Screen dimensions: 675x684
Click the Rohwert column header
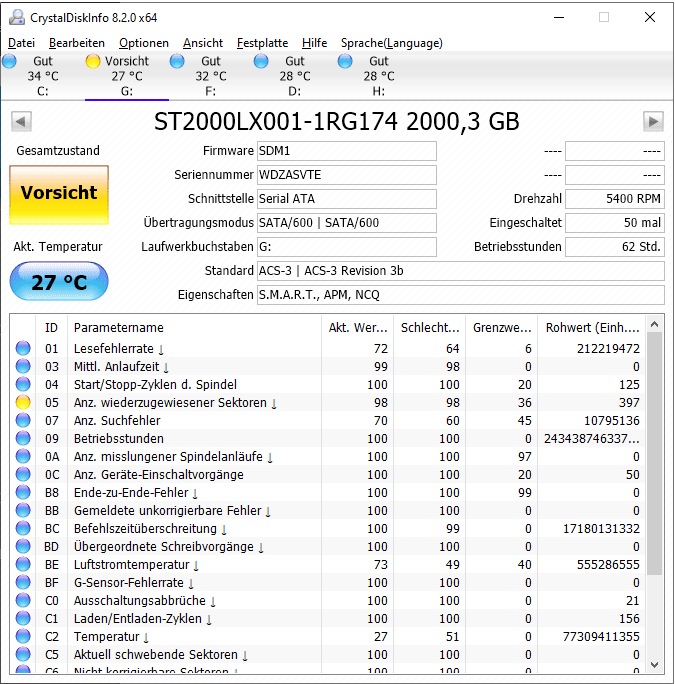pyautogui.click(x=592, y=328)
